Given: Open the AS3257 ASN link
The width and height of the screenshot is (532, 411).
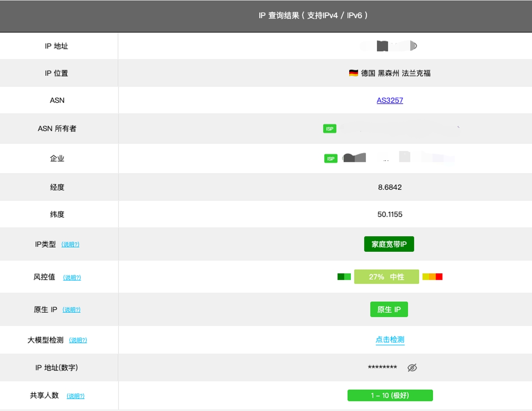Looking at the screenshot, I should coord(390,101).
